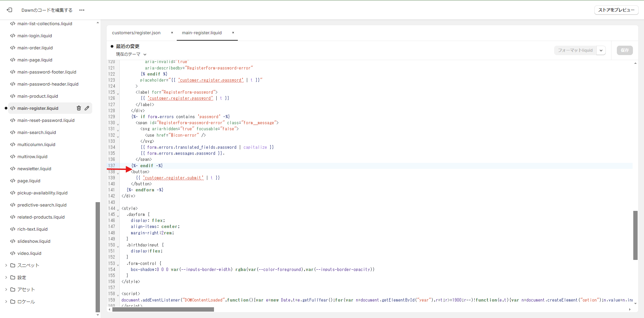644x318 pixels.
Task: Click the .dayform selector on line 145
Action: (136, 215)
